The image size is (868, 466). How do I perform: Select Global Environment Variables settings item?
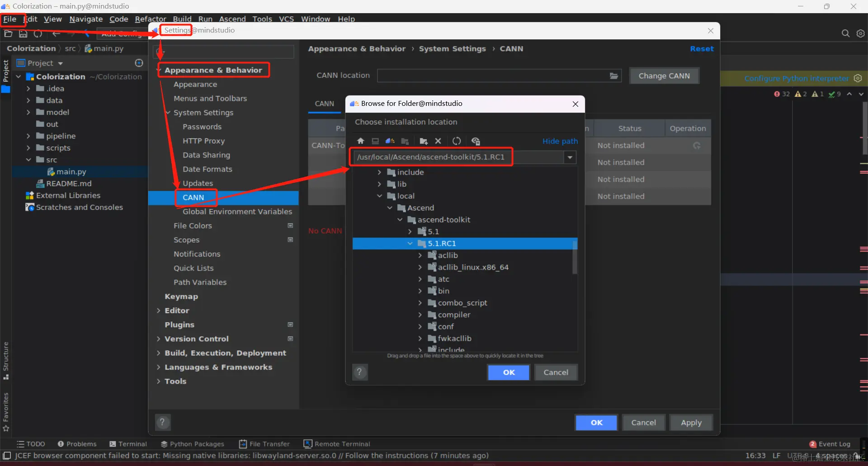(237, 212)
